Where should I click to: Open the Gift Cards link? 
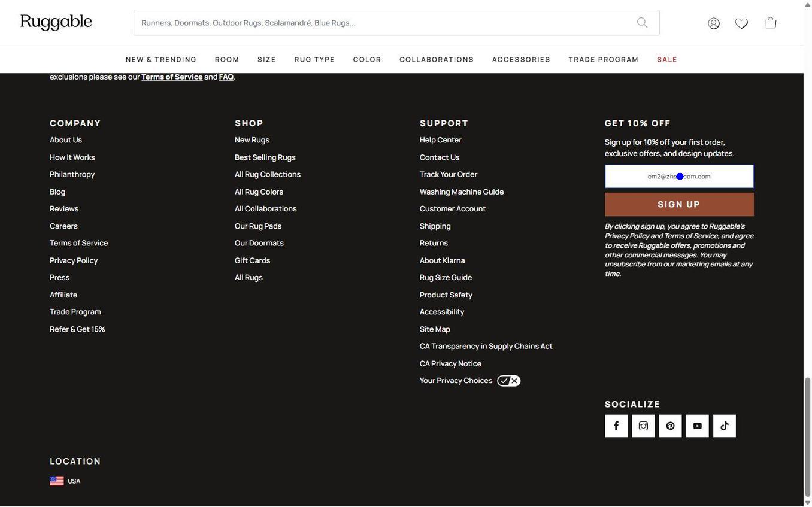[252, 259]
